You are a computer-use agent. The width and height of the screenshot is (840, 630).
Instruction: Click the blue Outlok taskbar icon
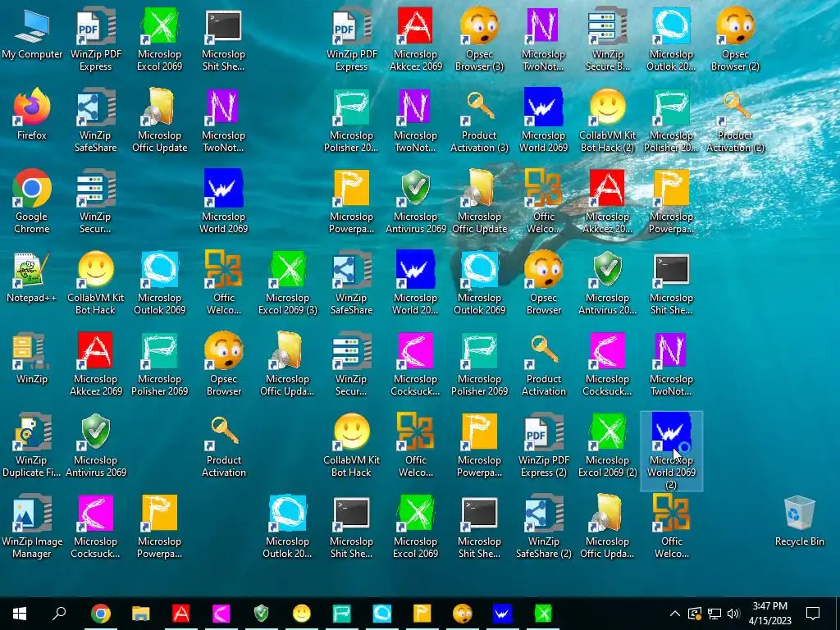(x=382, y=614)
